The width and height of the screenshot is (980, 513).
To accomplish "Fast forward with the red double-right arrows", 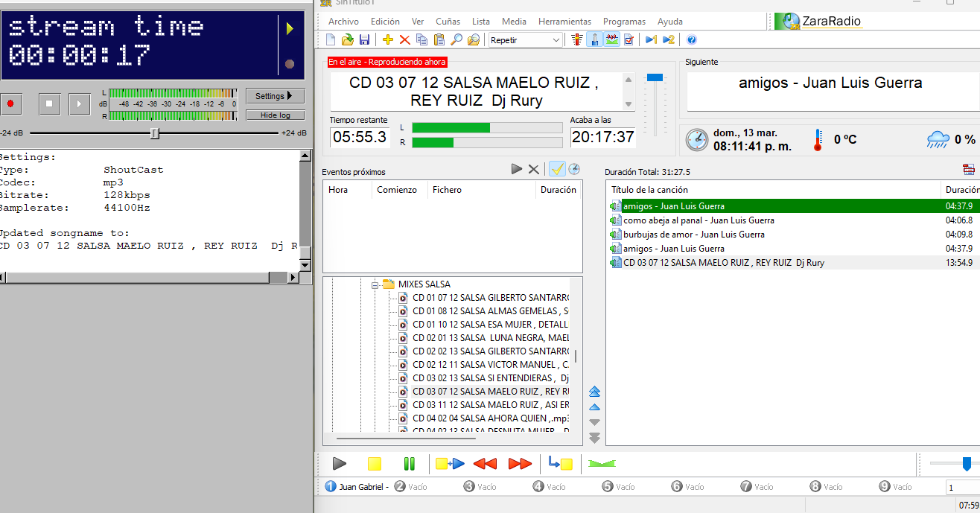I will pyautogui.click(x=520, y=464).
